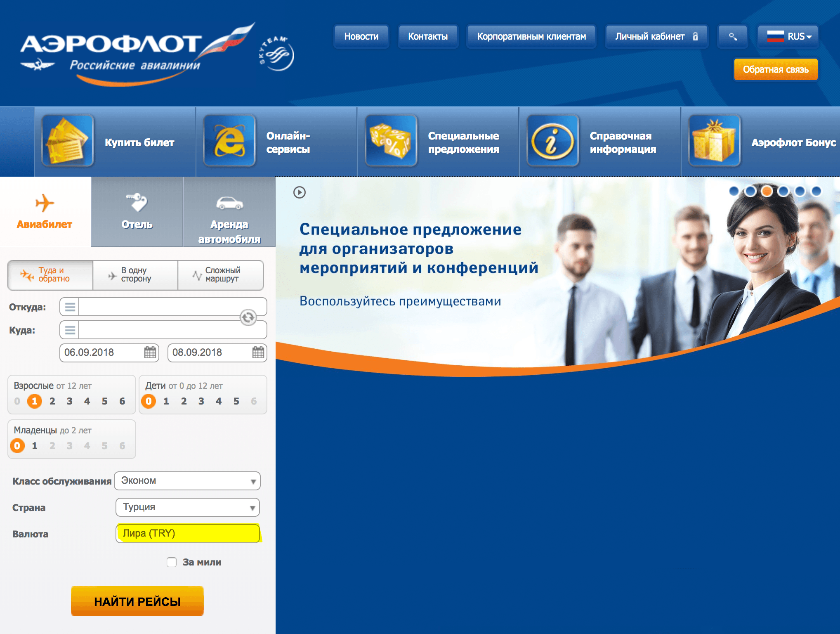
Task: Click the Откуда input field
Action: point(172,307)
